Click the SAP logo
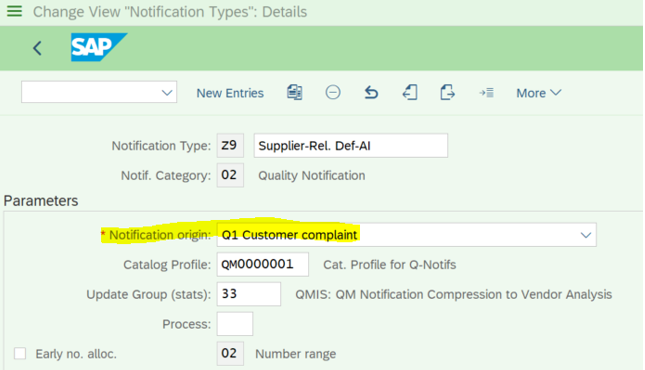Viewport: 645px width, 370px height. coord(99,47)
